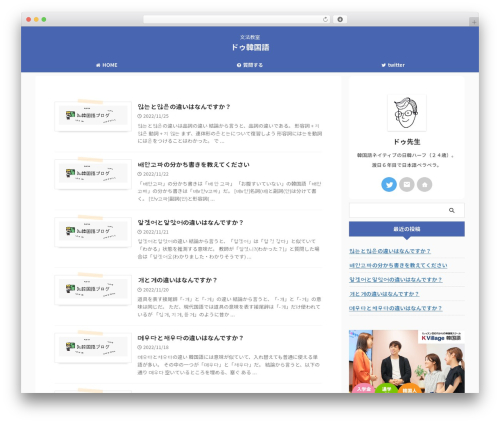Click thumbnail of the 2022/11/18 post
500x423 pixels.
click(93, 347)
